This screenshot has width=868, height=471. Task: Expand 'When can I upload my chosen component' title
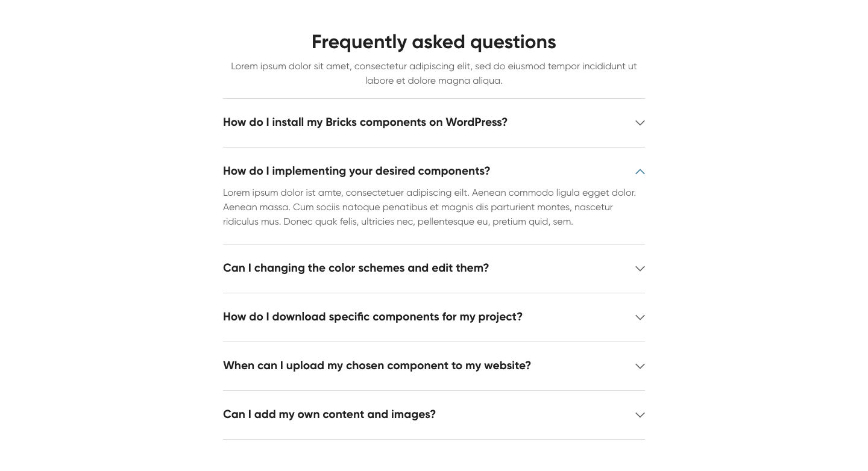coord(377,366)
